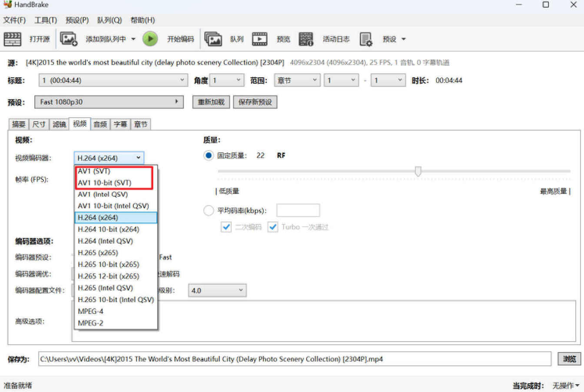Open the 队列(Q) menu
584x392 pixels.
click(x=109, y=20)
